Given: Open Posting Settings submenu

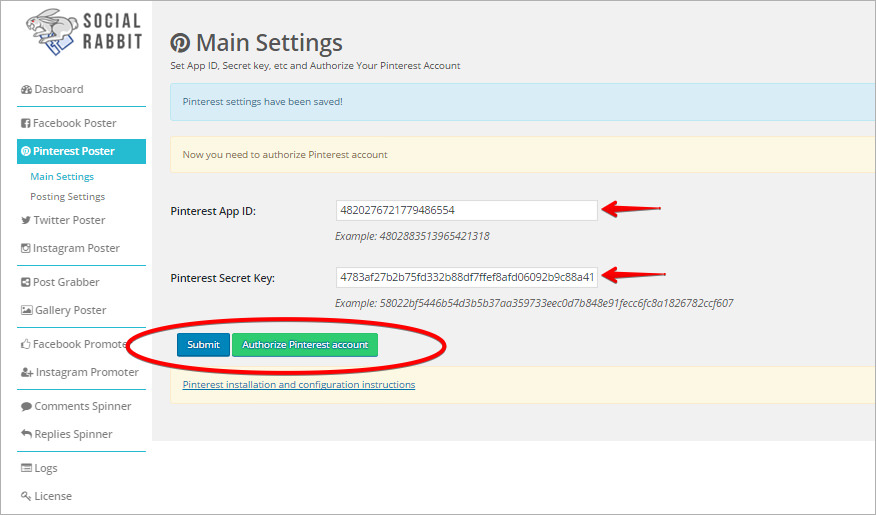Looking at the screenshot, I should pyautogui.click(x=68, y=197).
